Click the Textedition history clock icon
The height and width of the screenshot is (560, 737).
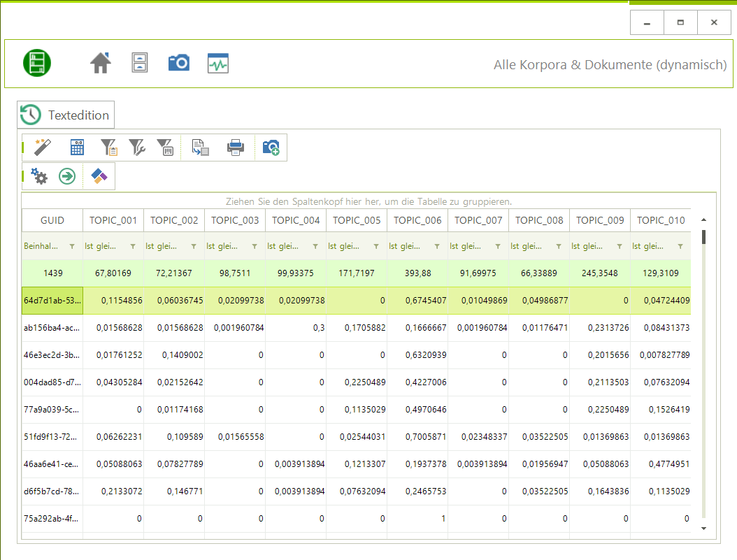(x=31, y=115)
